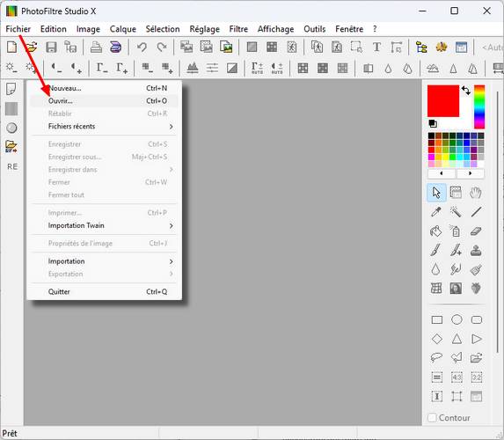Click the Mona Lisa art tool icon
The image size is (504, 440).
[x=456, y=288]
